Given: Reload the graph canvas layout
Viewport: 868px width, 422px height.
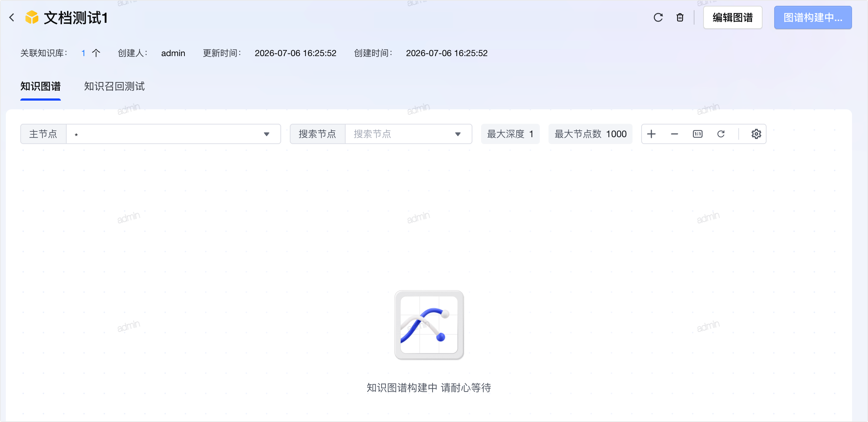Looking at the screenshot, I should (721, 134).
